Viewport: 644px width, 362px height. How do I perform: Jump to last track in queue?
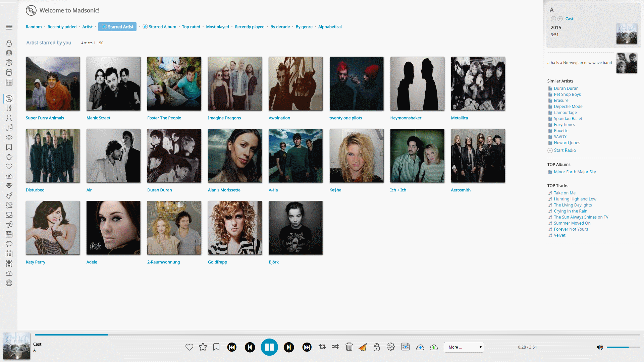click(x=307, y=347)
